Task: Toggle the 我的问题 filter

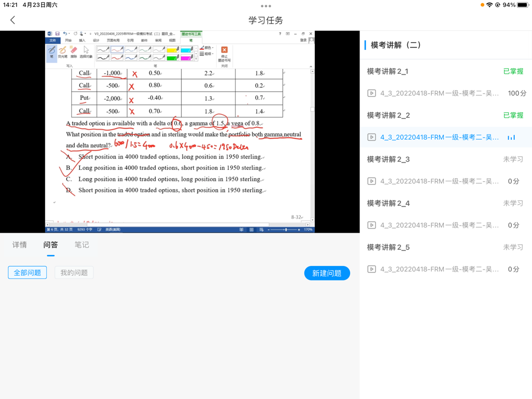Action: point(74,273)
